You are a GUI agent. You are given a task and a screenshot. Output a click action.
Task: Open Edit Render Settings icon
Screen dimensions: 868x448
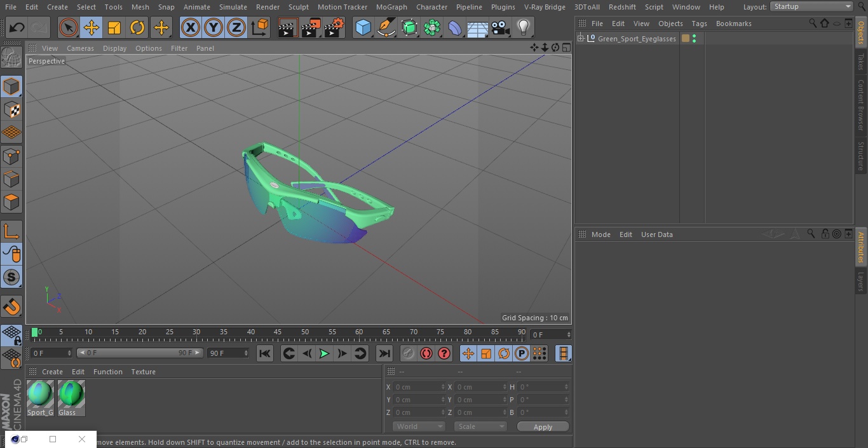point(334,28)
